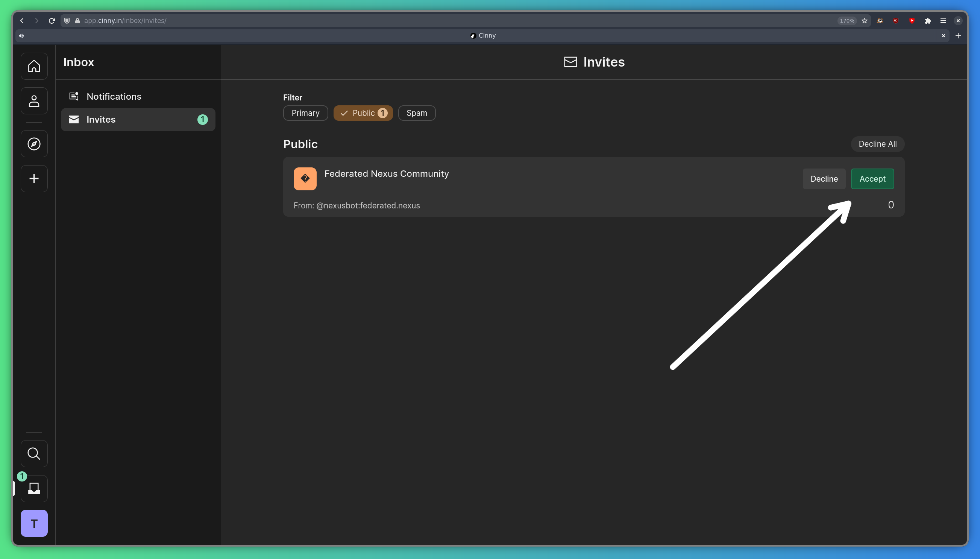
Task: Switch to Notifications in the inbox panel
Action: click(114, 96)
